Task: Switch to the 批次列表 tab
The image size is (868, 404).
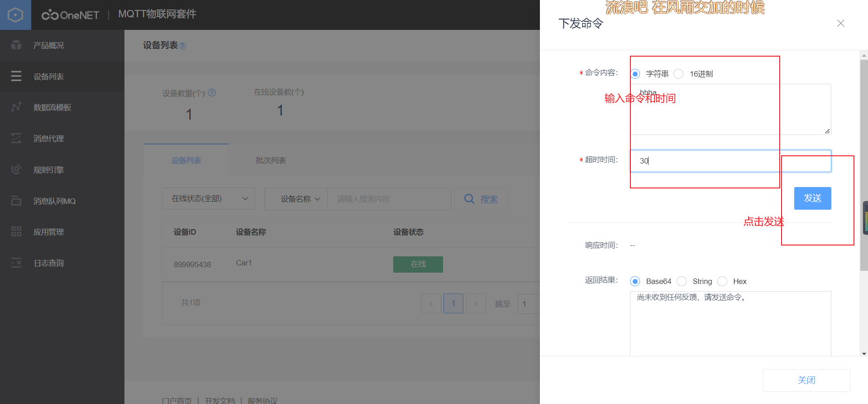Action: tap(271, 160)
